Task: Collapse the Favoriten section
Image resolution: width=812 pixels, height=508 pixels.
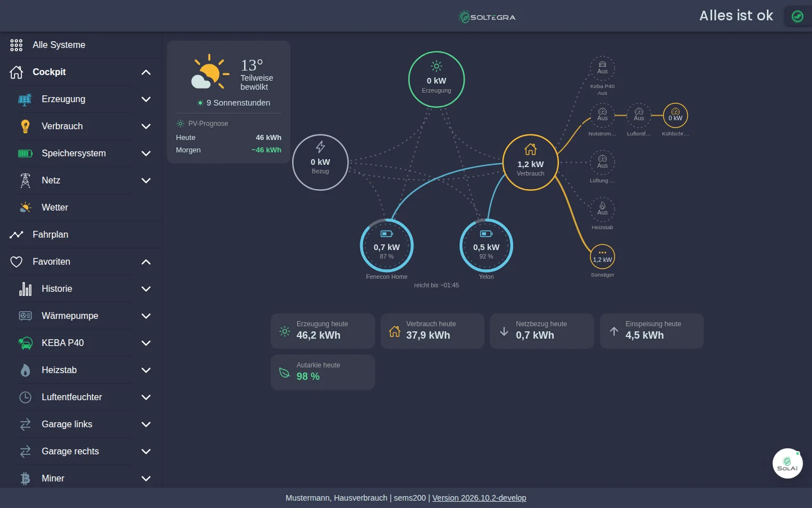Action: pyautogui.click(x=146, y=262)
